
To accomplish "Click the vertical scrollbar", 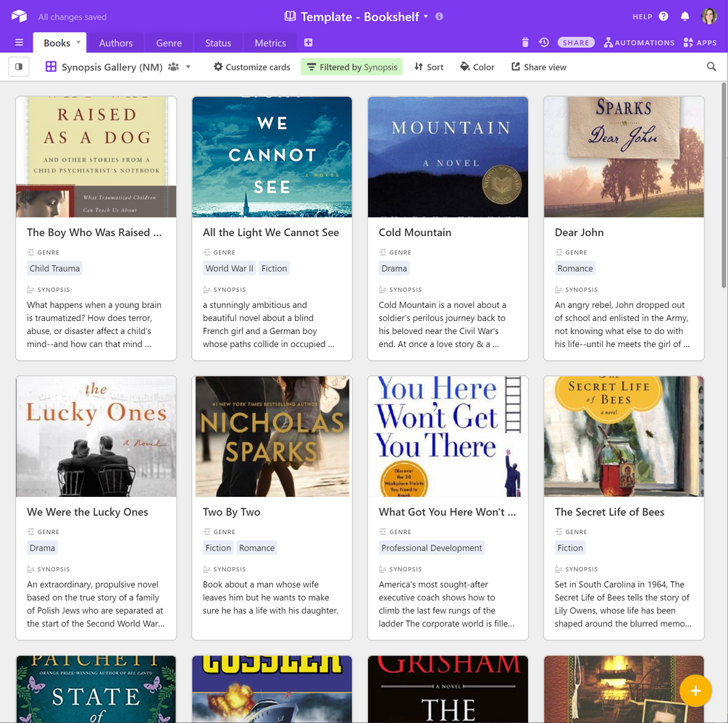I will tap(724, 185).
